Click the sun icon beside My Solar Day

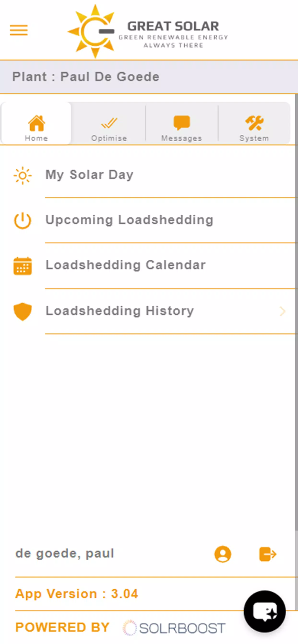23,176
